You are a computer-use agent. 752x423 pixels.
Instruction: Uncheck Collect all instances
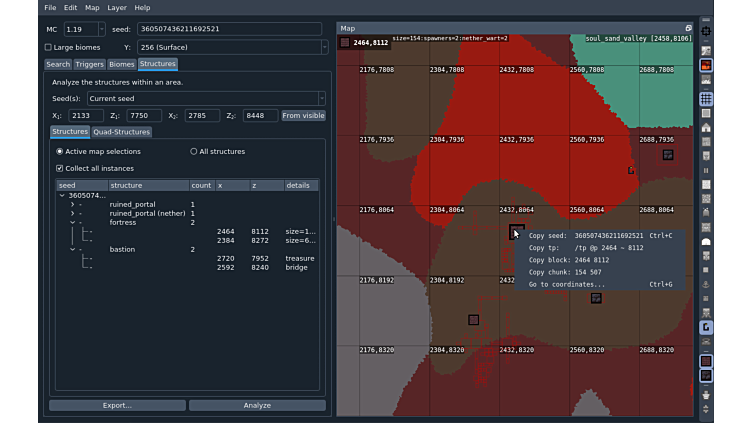[59, 168]
